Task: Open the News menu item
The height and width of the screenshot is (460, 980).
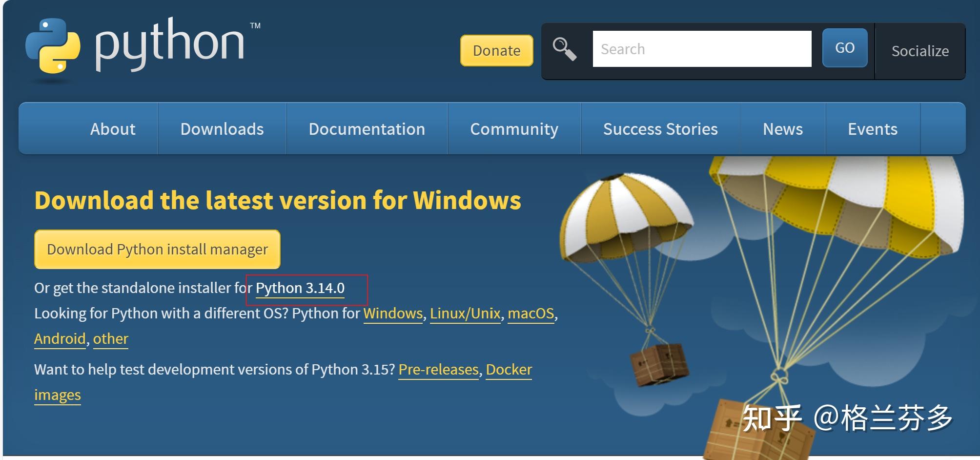Action: (782, 129)
